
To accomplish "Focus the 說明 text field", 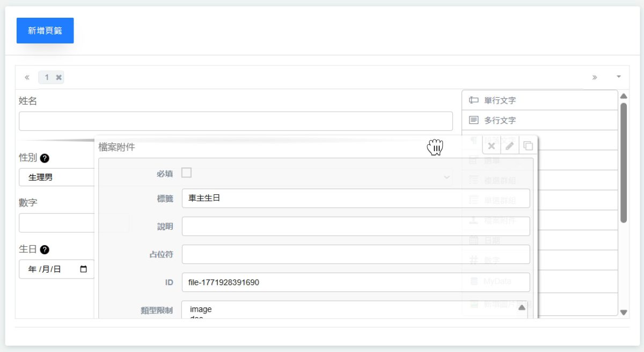I will (x=355, y=226).
